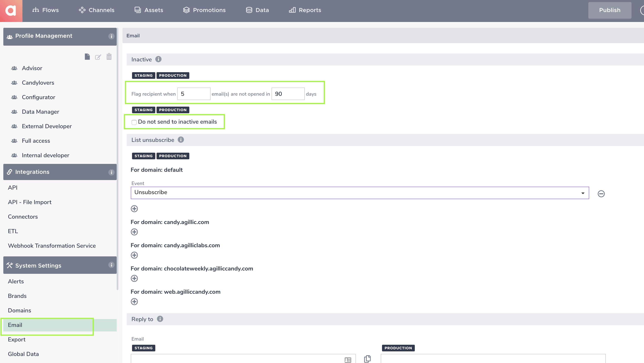This screenshot has width=644, height=363.
Task: Click the staging Reply to email field
Action: [243, 358]
